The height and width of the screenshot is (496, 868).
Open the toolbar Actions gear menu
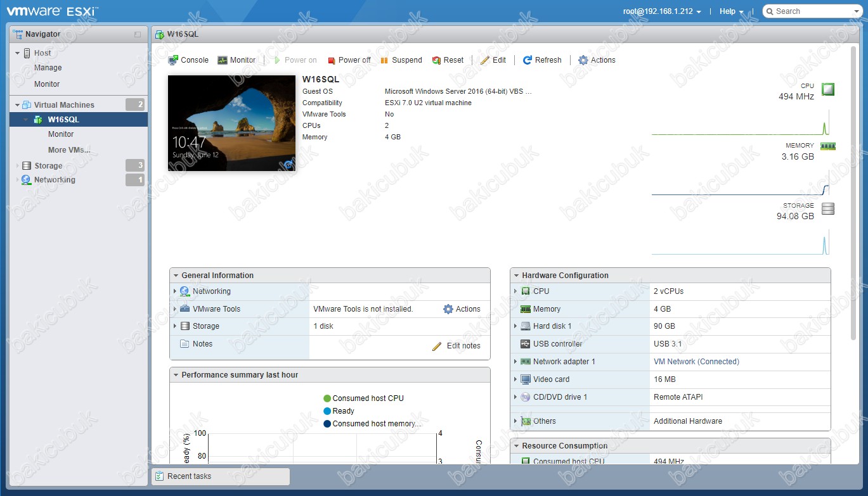coord(597,60)
